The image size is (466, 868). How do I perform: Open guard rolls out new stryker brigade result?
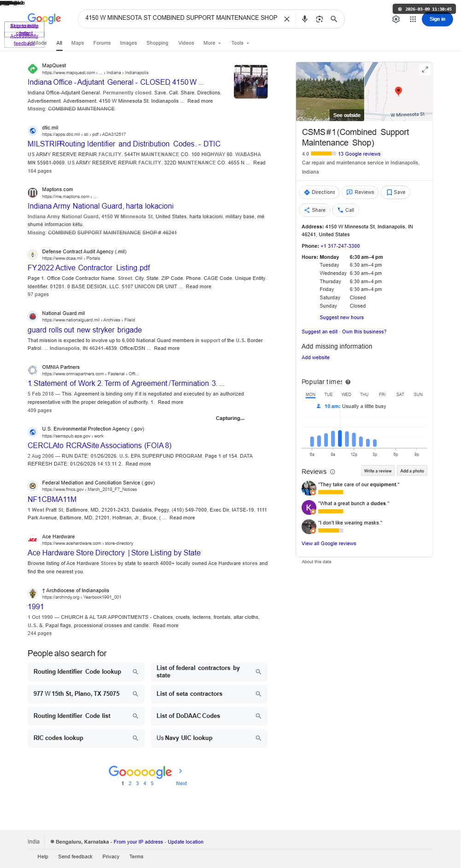pyautogui.click(x=85, y=330)
